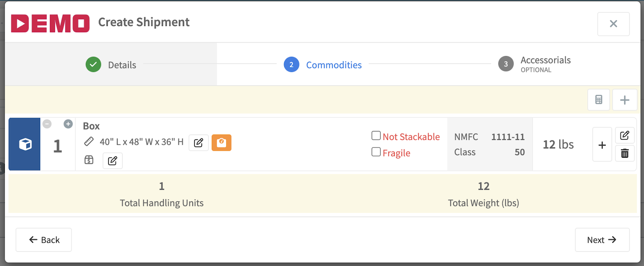The image size is (644, 266).
Task: Increase handling unit quantity
Action: tap(68, 124)
